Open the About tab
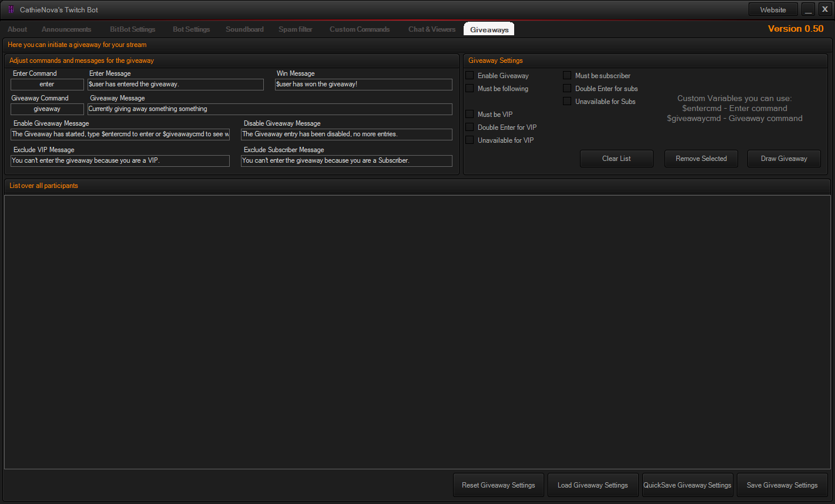This screenshot has width=835, height=504. coord(18,29)
